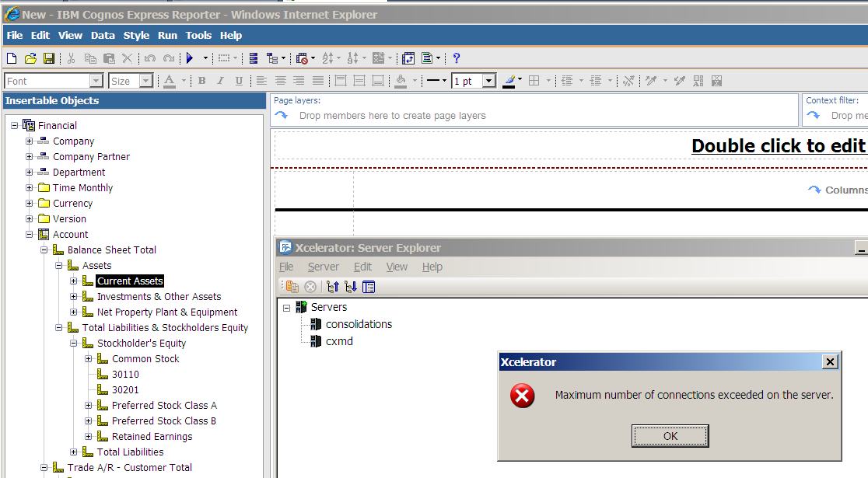Align text left
This screenshot has width=868, height=478.
coord(262,81)
